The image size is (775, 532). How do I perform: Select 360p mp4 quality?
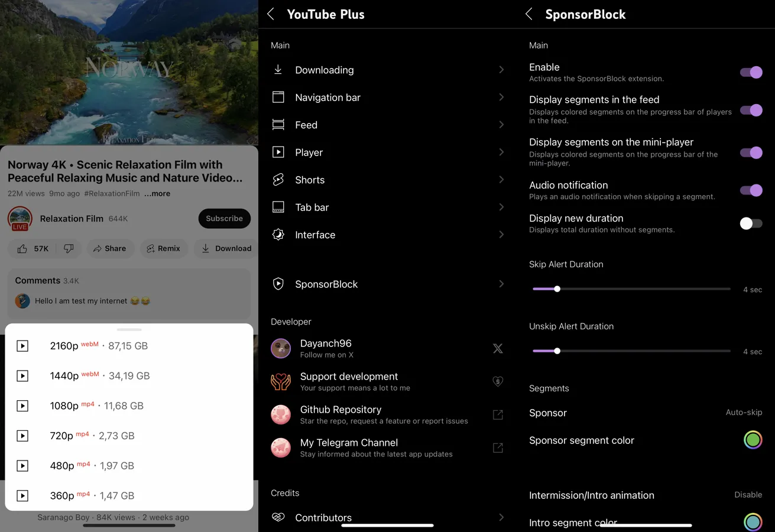click(x=129, y=495)
